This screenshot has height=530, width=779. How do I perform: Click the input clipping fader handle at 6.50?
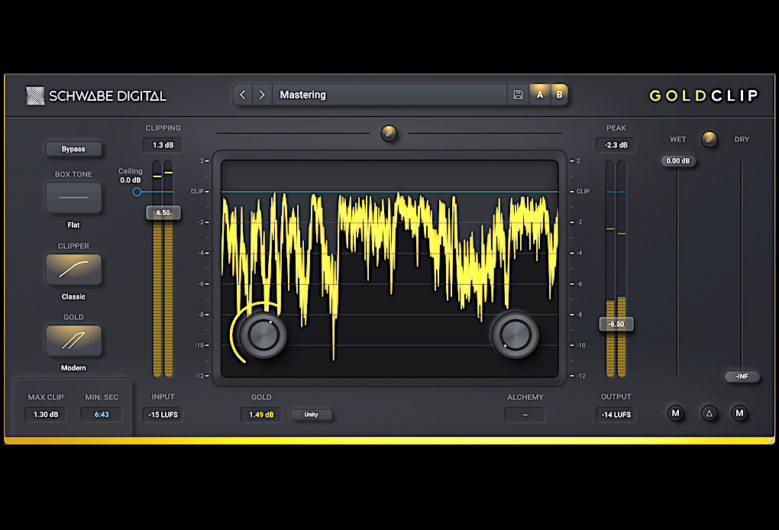click(x=163, y=213)
